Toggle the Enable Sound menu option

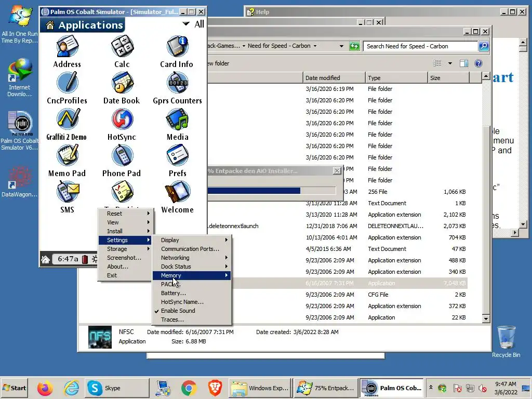coord(192,311)
